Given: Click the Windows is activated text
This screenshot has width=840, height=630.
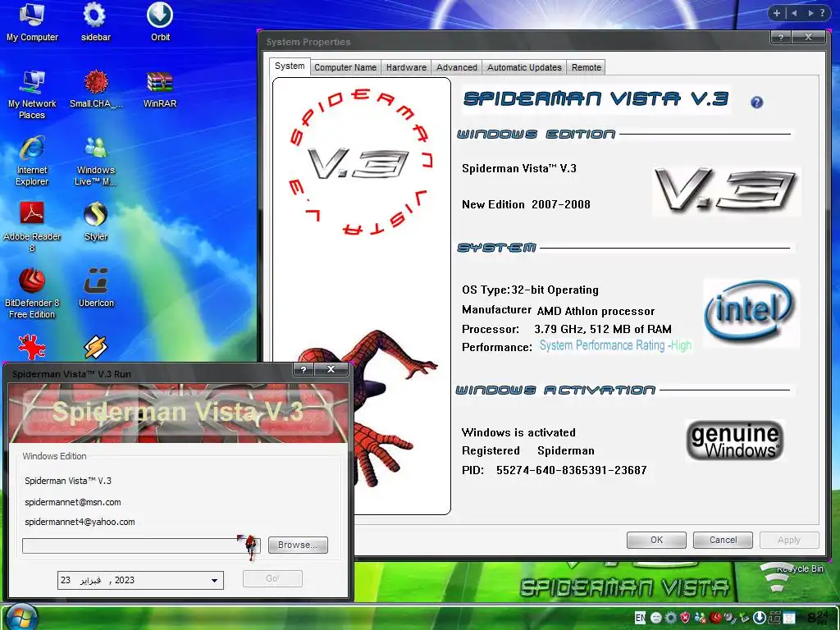Looking at the screenshot, I should pos(518,432).
